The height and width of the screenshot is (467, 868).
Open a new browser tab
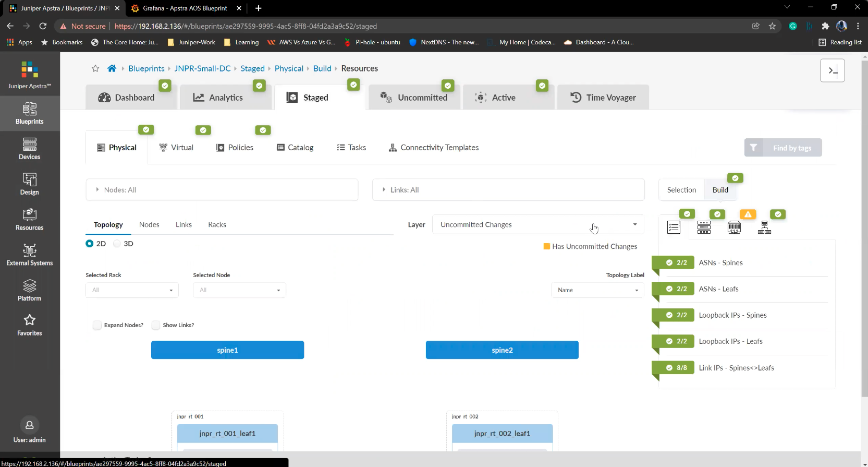(259, 8)
